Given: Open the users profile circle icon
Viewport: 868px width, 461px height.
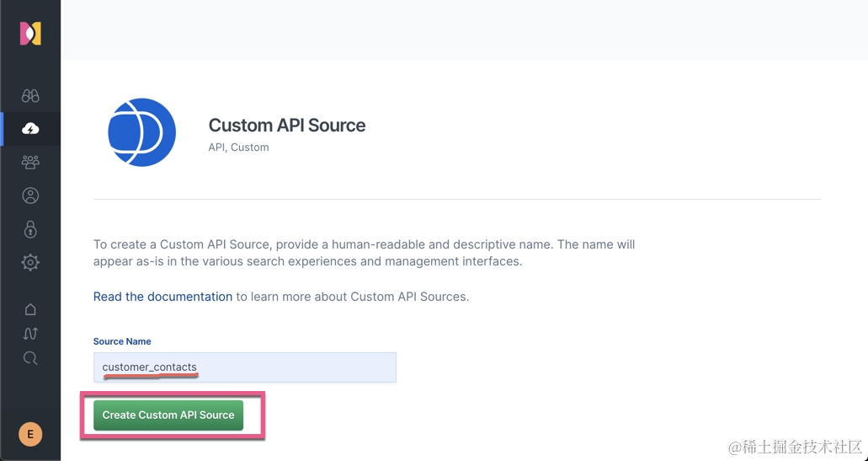Looking at the screenshot, I should pyautogui.click(x=30, y=196).
